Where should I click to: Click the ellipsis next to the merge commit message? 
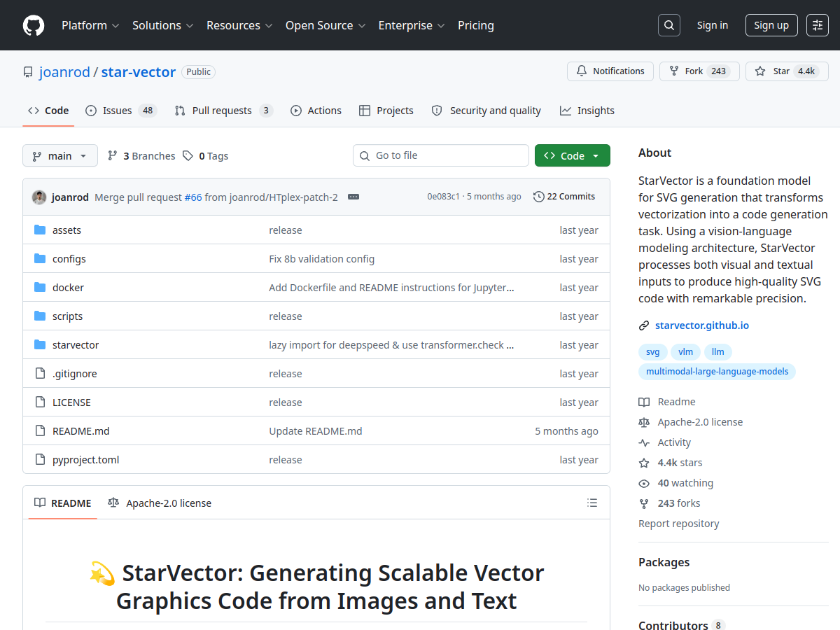click(353, 197)
